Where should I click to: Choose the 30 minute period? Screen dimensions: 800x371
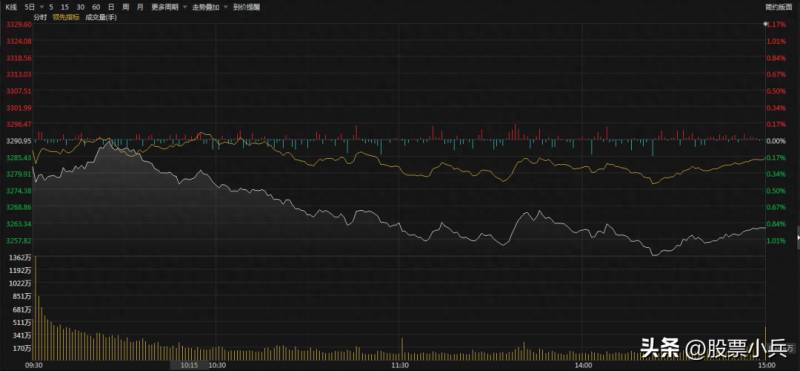point(80,8)
